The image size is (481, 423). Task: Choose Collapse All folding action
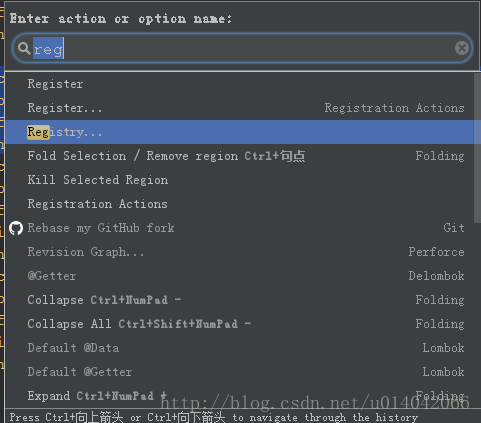[239, 324]
